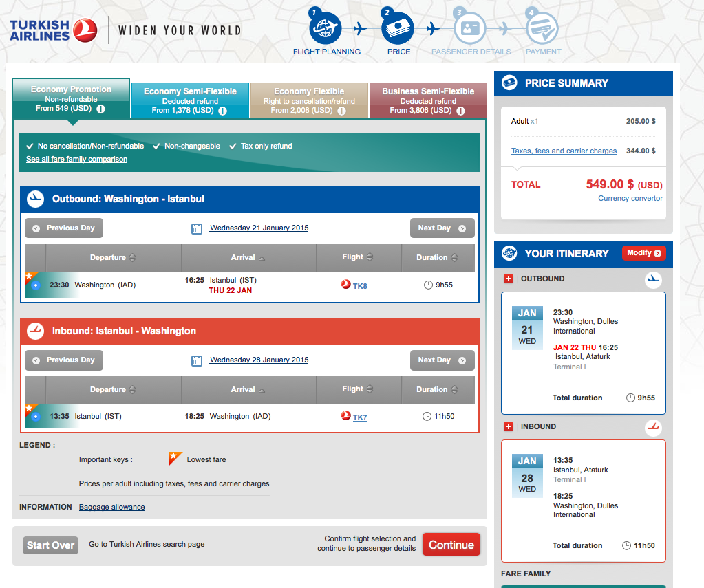Click the TK7 airline logo icon

pos(345,415)
